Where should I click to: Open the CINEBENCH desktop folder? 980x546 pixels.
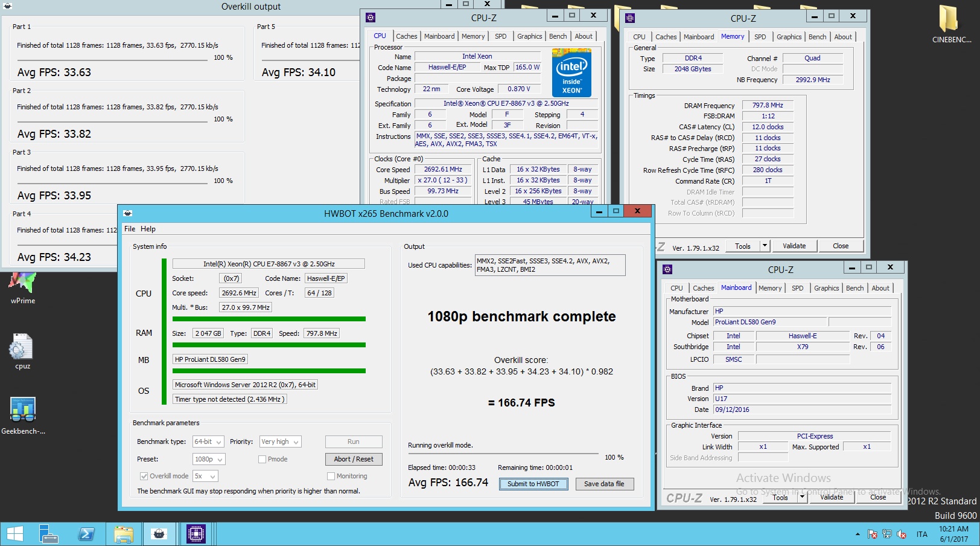[952, 24]
